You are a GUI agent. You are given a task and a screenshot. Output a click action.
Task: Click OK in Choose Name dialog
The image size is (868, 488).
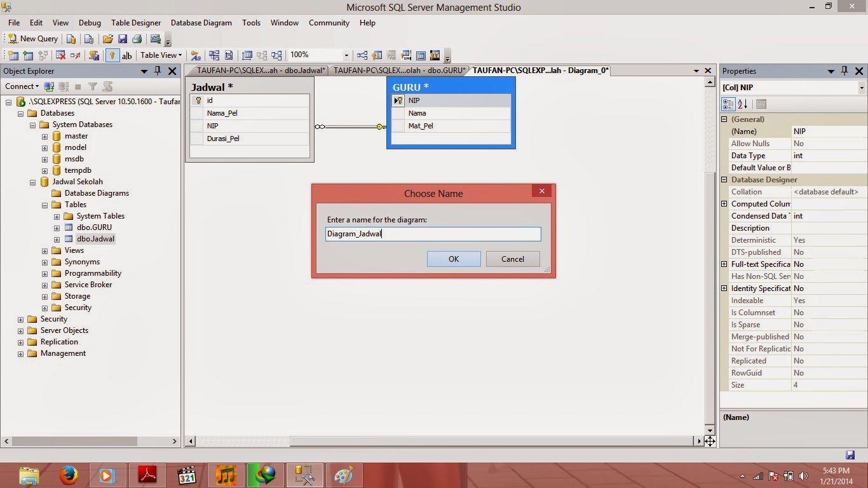[454, 259]
